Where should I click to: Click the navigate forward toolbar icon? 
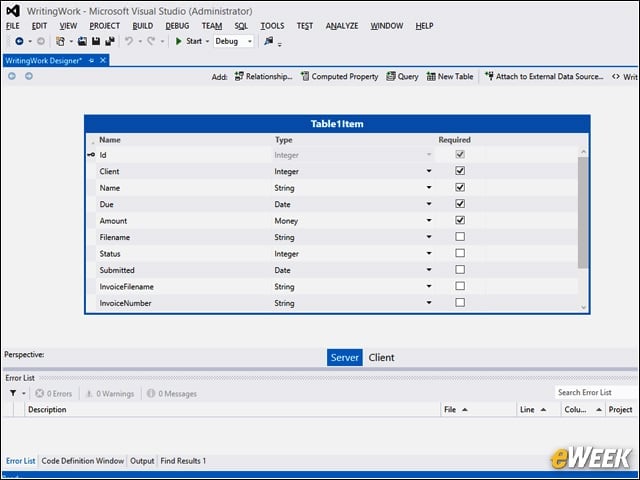pos(41,41)
